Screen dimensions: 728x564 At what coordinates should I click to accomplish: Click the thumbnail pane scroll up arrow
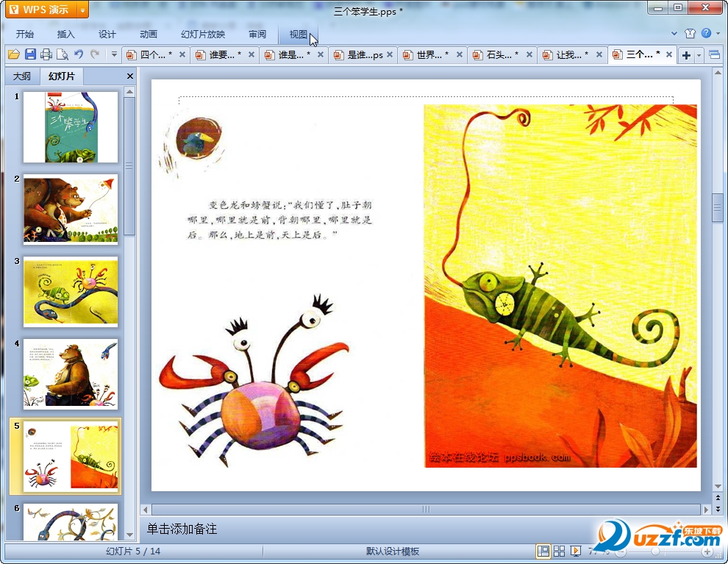[130, 91]
